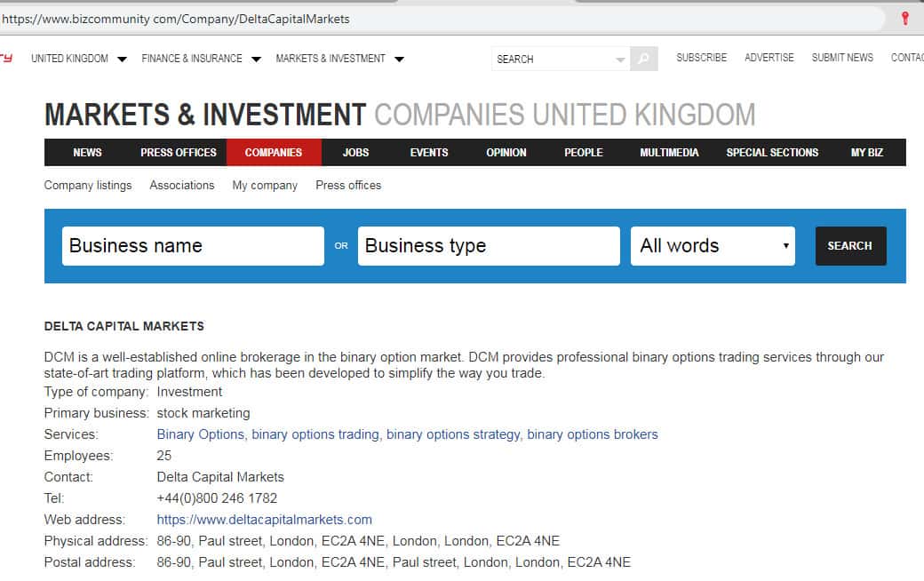Click the browser address bar URL
Viewport: 924px width, 581px height.
[176, 19]
